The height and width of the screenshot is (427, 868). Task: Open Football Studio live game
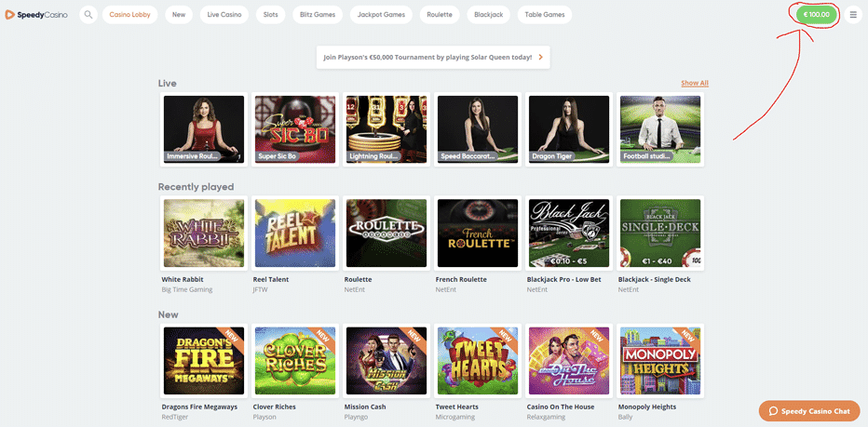pos(660,129)
